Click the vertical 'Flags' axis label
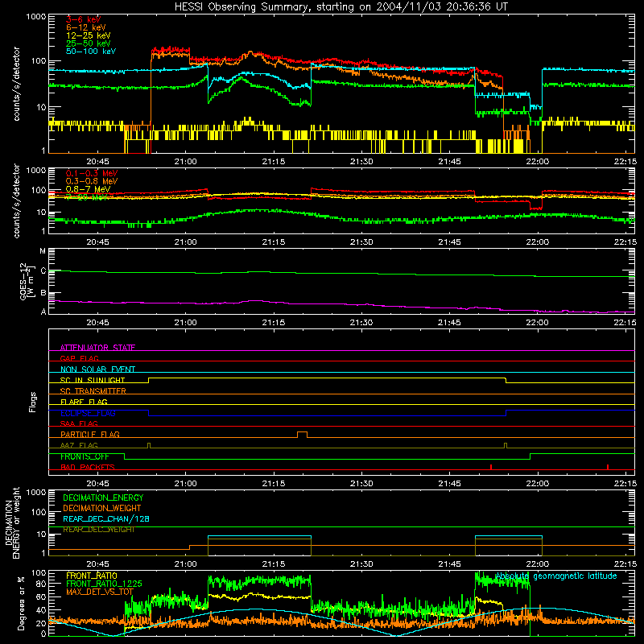The image size is (644, 644). [x=33, y=402]
